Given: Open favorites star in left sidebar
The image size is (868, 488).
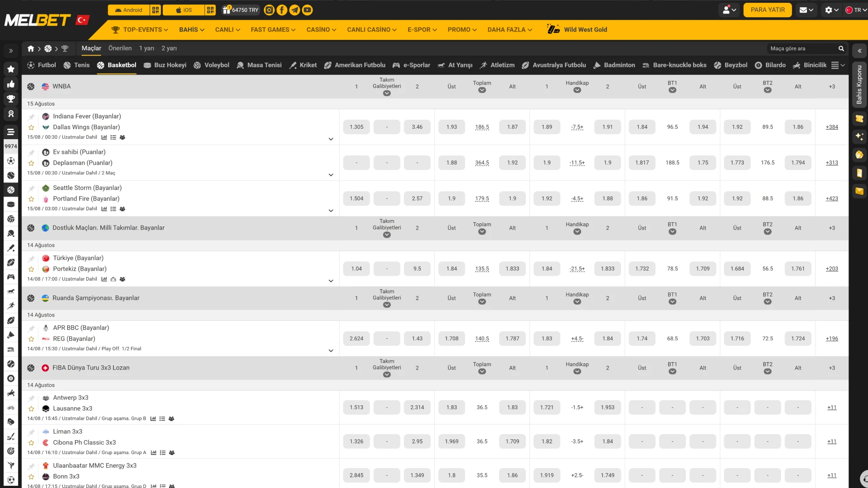Looking at the screenshot, I should point(11,69).
